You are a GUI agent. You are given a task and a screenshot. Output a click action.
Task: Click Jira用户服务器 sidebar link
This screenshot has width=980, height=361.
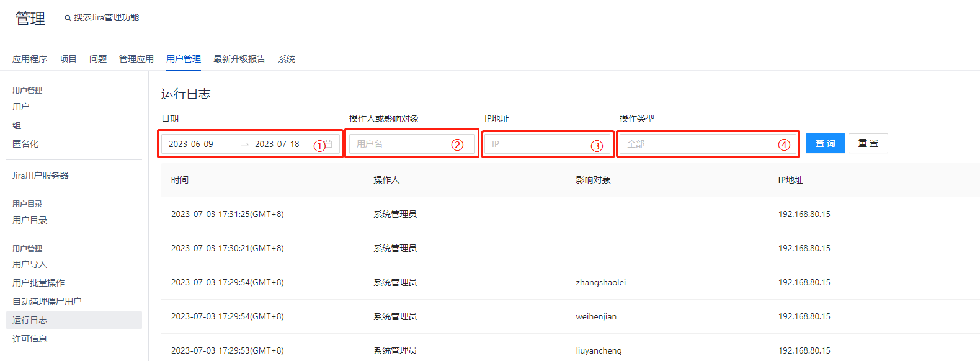click(40, 176)
